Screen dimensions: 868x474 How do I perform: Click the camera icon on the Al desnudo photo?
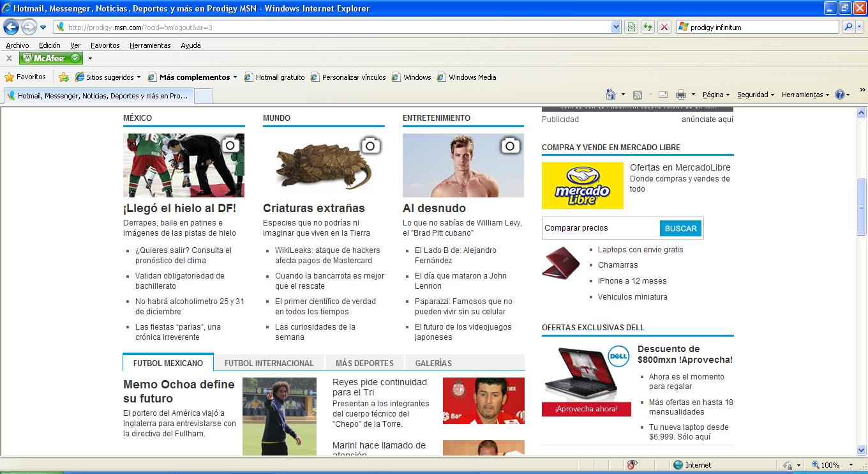[x=509, y=146]
